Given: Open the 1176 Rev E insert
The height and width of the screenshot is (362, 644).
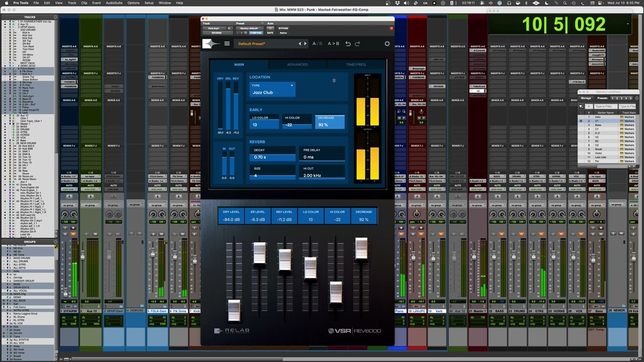Looking at the screenshot, I should (578, 81).
